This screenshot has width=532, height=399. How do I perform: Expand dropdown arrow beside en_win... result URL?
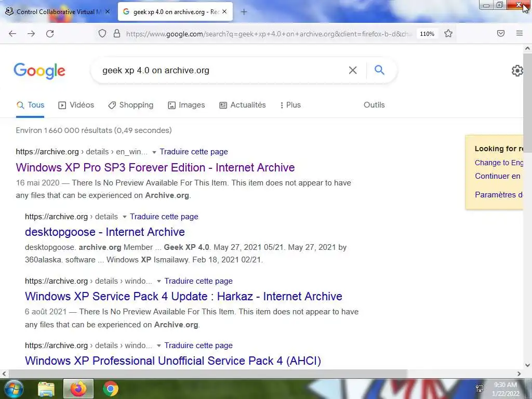pyautogui.click(x=154, y=152)
